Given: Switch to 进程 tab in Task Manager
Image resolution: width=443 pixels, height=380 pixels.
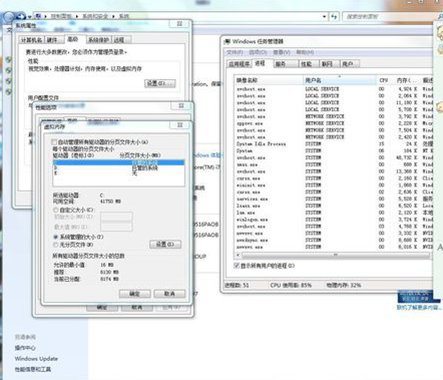Looking at the screenshot, I should click(x=262, y=63).
